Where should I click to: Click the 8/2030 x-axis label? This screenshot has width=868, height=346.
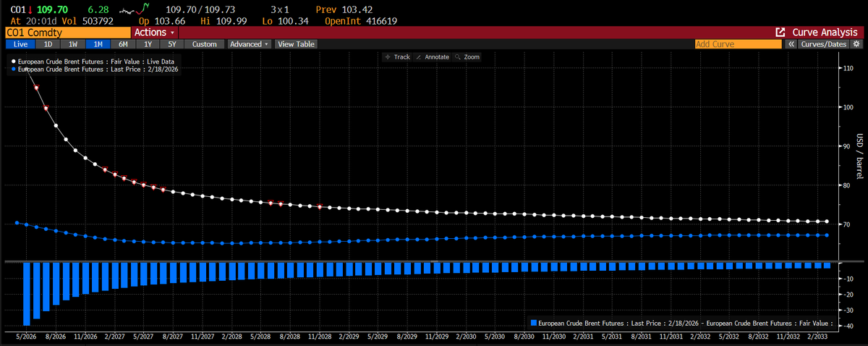(524, 337)
